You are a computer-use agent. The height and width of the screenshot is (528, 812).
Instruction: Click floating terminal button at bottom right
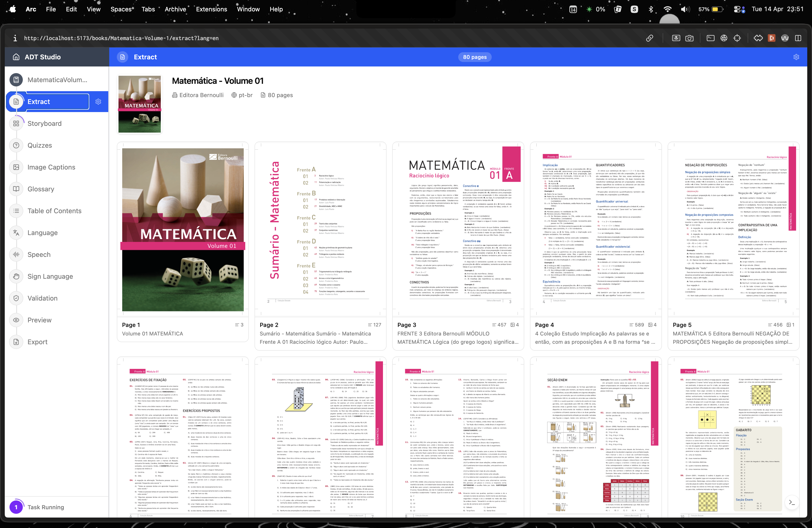tap(792, 502)
